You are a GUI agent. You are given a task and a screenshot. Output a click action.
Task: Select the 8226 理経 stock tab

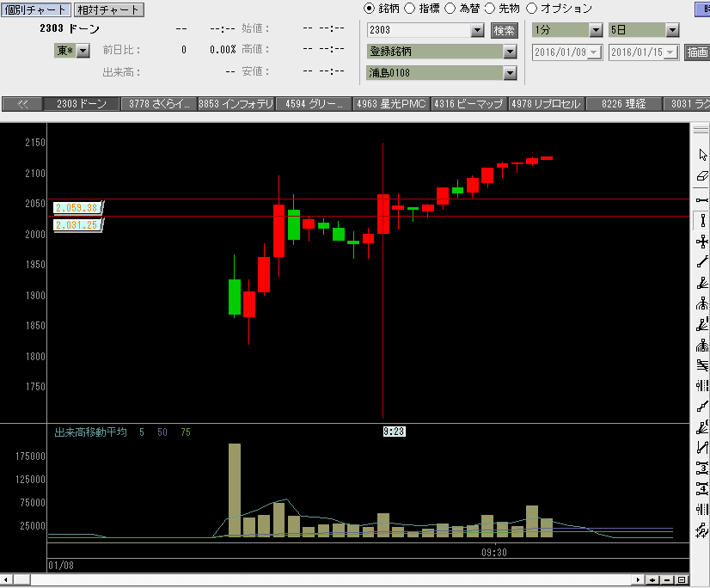pyautogui.click(x=624, y=104)
